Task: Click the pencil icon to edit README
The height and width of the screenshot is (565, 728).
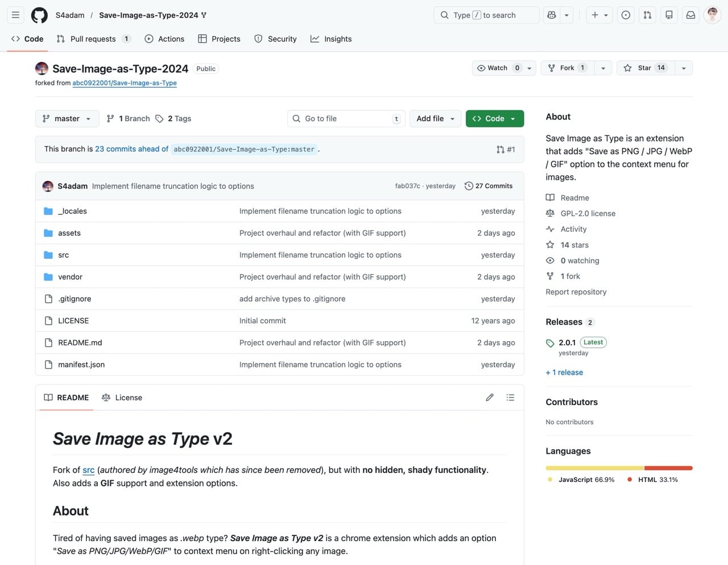Action: click(490, 397)
